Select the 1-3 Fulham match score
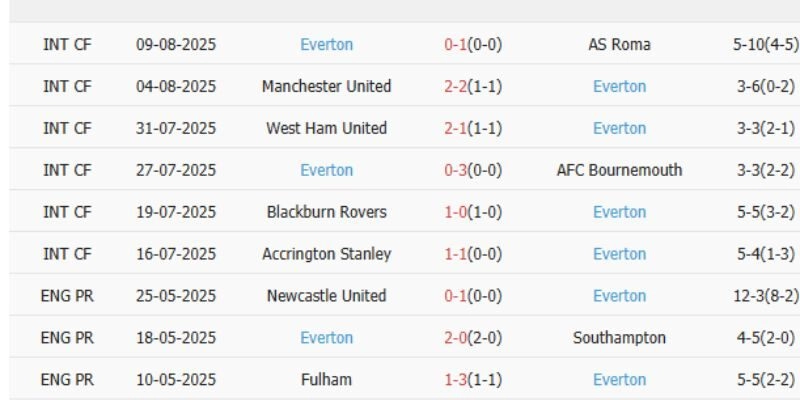Viewport: 800px width, 400px height. coord(457,381)
